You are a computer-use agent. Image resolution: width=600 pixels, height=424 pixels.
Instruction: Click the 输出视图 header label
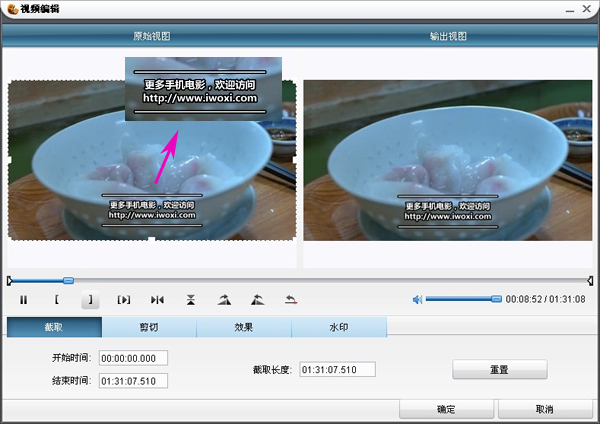coord(448,36)
